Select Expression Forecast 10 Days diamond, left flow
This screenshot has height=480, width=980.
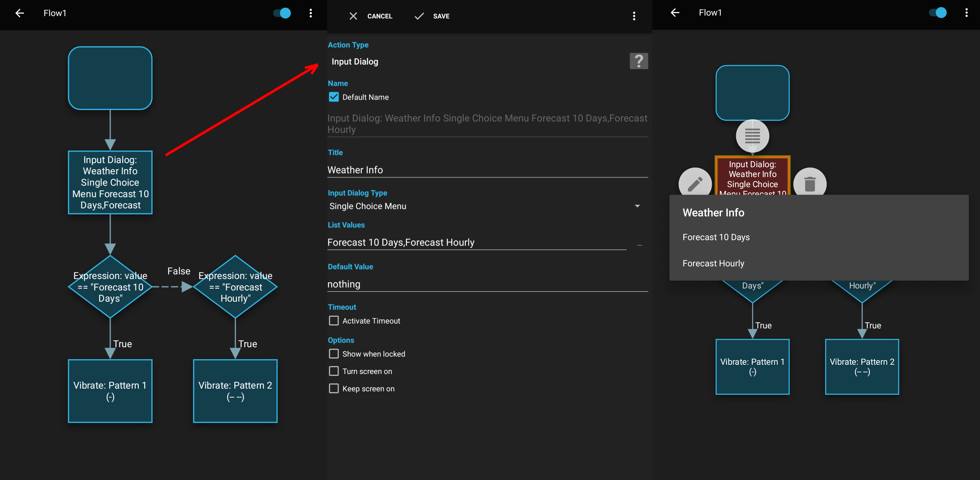tap(110, 287)
